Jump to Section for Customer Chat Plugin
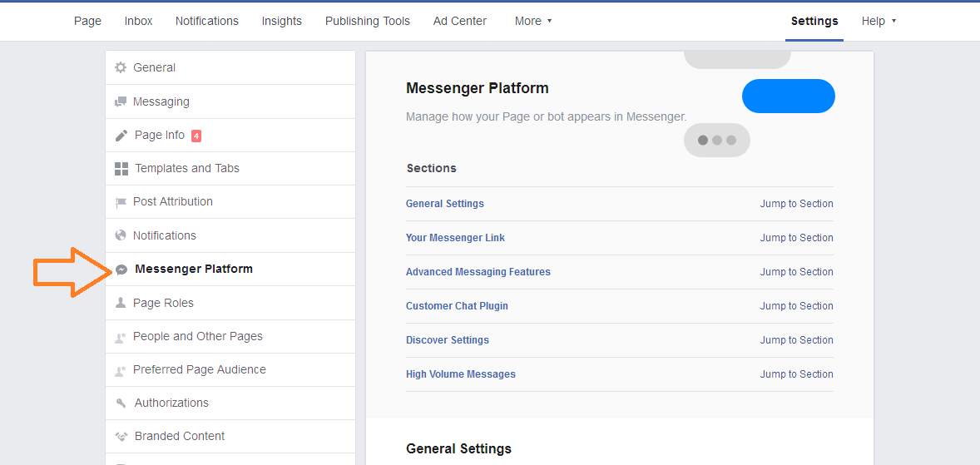 pos(796,306)
